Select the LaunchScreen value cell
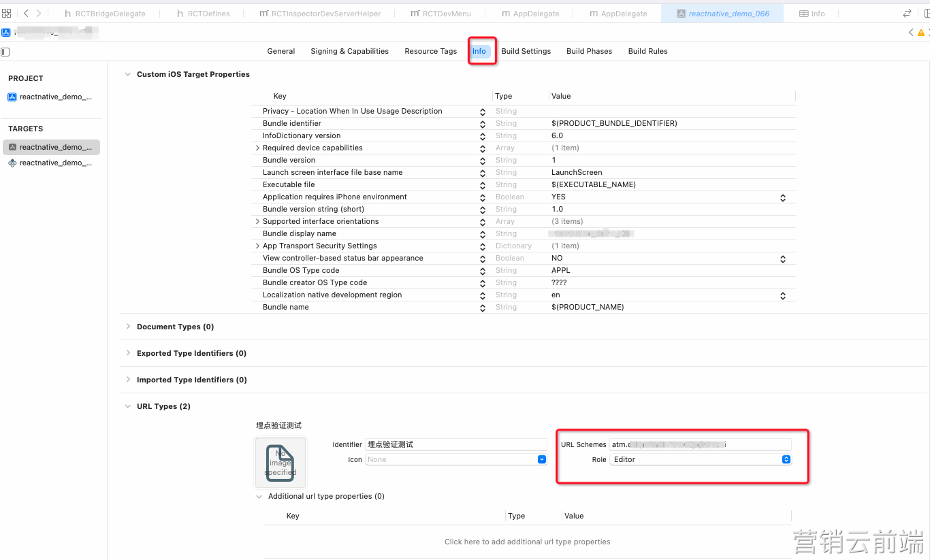Viewport: 930px width, 560px height. pyautogui.click(x=577, y=172)
